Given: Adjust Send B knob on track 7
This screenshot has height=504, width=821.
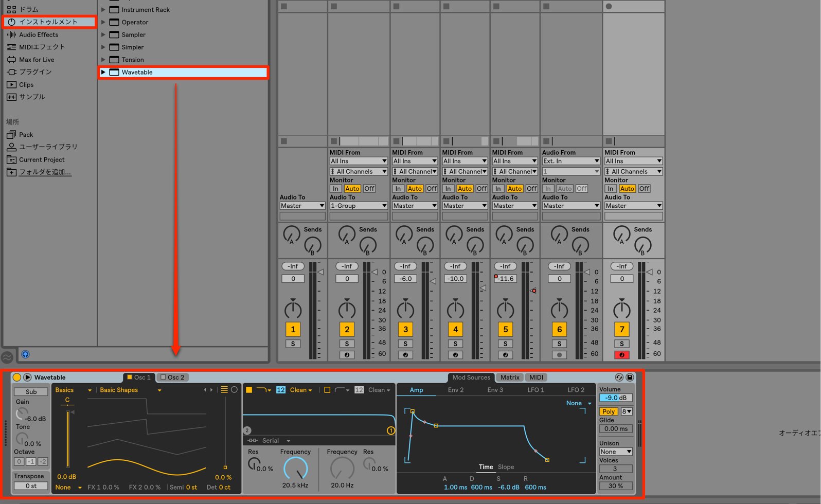Looking at the screenshot, I should (x=642, y=246).
